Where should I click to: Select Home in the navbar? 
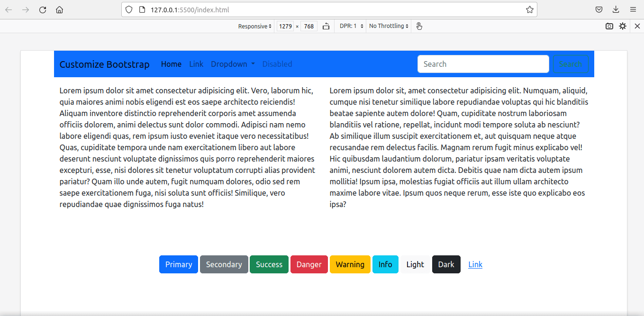(x=171, y=64)
